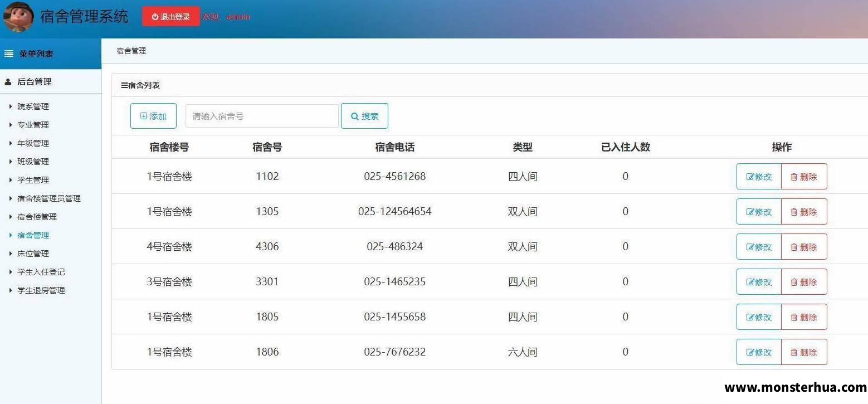Open 宿舍楼管理员管理 in the sidebar
The image size is (868, 404).
(49, 198)
